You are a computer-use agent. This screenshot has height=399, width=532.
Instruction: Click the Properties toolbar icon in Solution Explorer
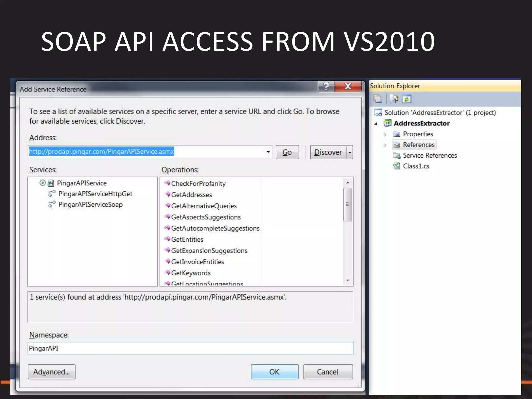tap(377, 99)
